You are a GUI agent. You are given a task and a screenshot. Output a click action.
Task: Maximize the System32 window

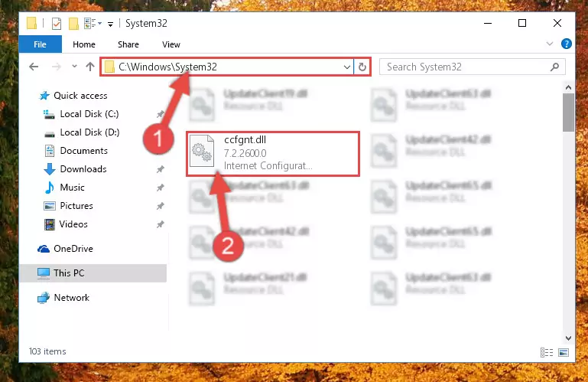coord(522,23)
